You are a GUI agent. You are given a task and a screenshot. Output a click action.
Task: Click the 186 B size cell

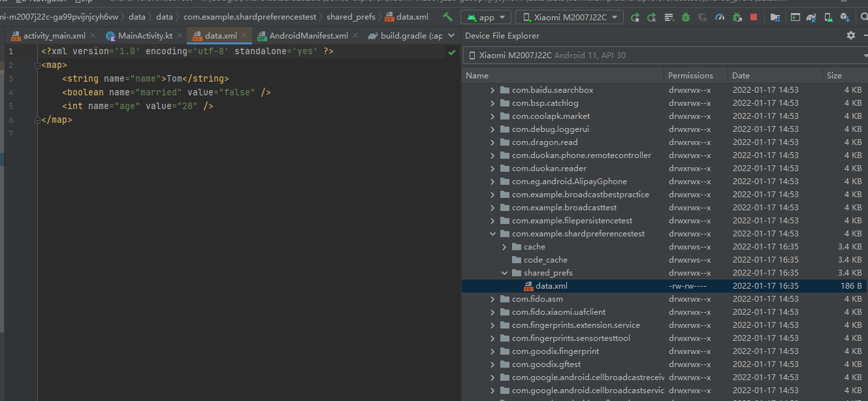click(x=851, y=286)
